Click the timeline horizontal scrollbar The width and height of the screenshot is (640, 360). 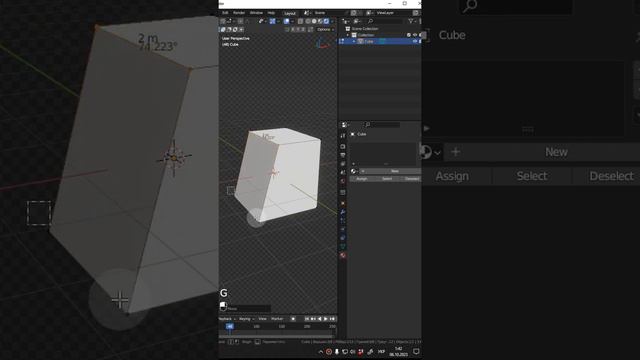coord(276,337)
